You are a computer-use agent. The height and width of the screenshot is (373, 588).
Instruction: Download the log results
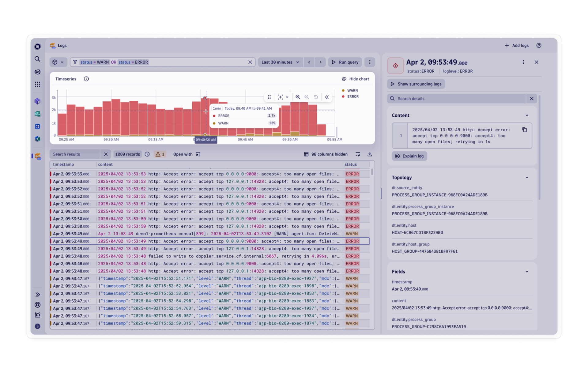point(370,154)
